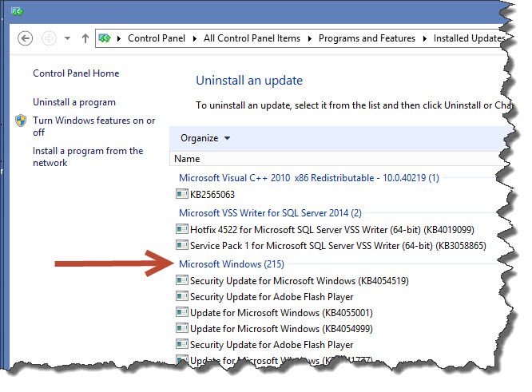Viewport: 532px width, 392px height.
Task: Select Adobe Flash Player update below KB4054999
Action: (x=272, y=345)
